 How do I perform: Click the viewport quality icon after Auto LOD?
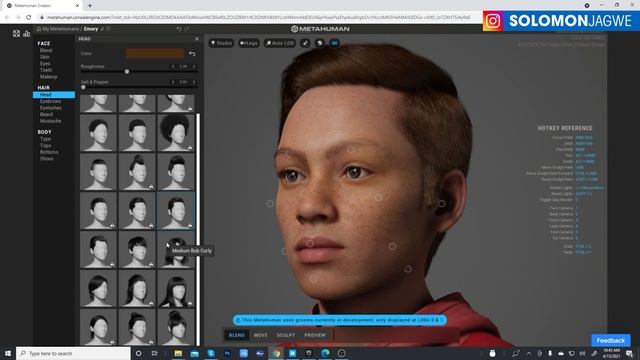pos(305,43)
